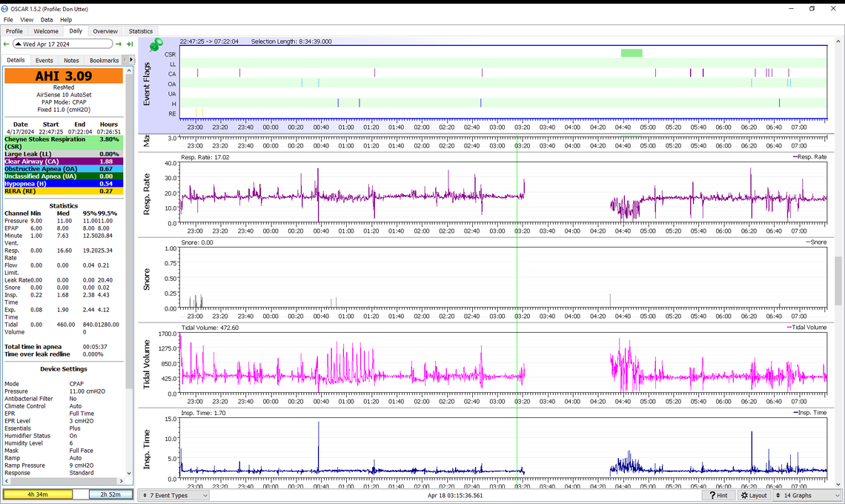Image resolution: width=845 pixels, height=504 pixels.
Task: Click the Layout button
Action: click(754, 495)
